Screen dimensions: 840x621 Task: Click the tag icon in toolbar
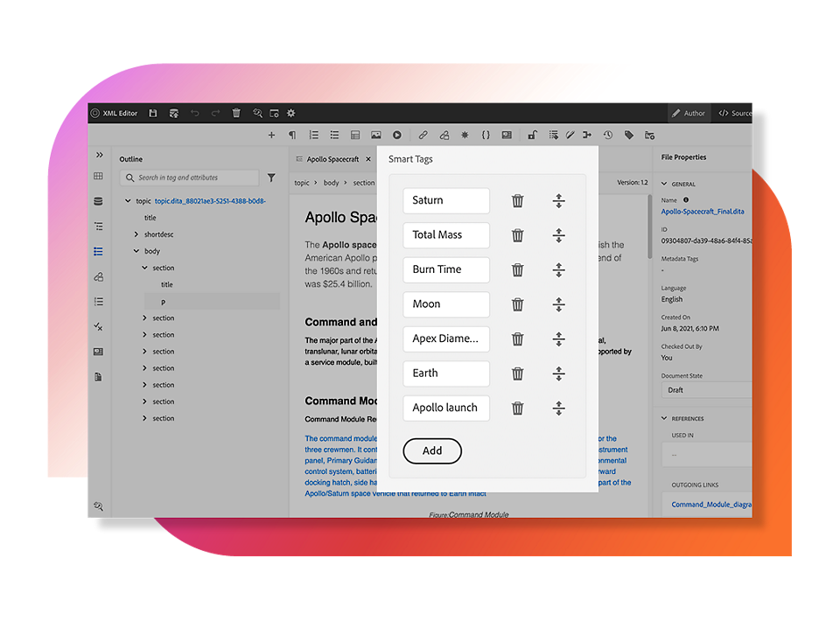click(x=629, y=135)
